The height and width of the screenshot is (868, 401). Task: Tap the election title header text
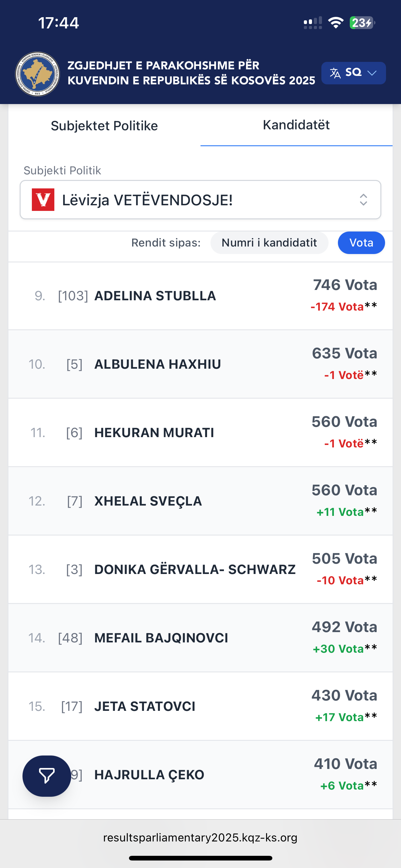[191, 73]
